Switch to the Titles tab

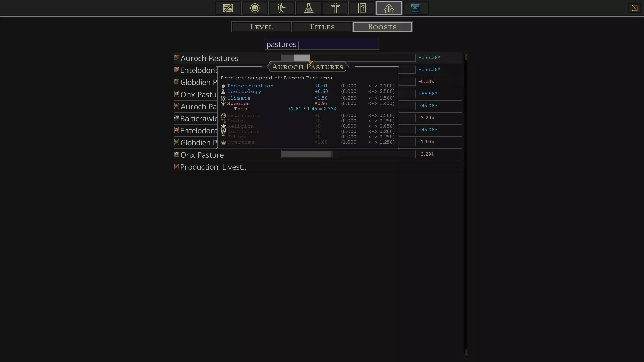(x=322, y=27)
